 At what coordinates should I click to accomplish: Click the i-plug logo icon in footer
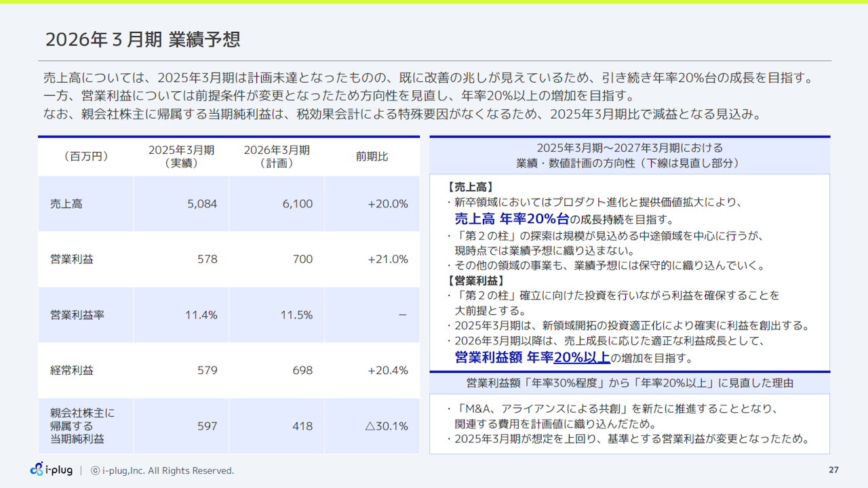click(x=37, y=469)
